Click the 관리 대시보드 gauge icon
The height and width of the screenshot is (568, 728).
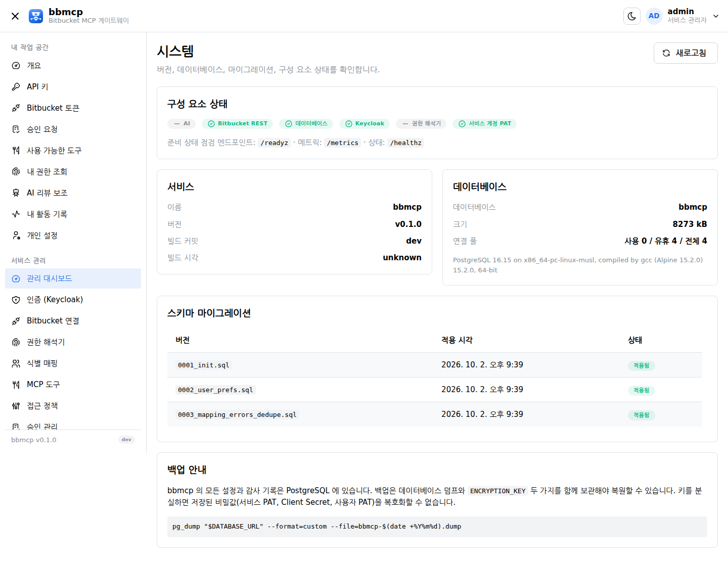16,278
